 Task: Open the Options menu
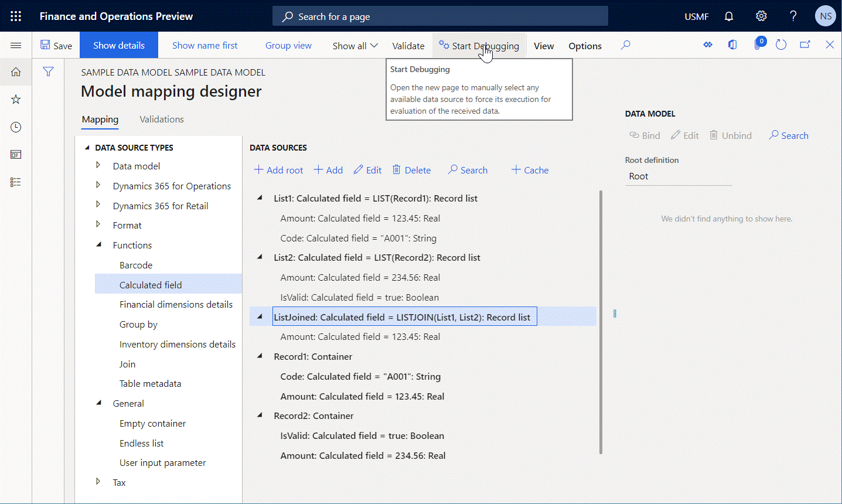point(584,45)
